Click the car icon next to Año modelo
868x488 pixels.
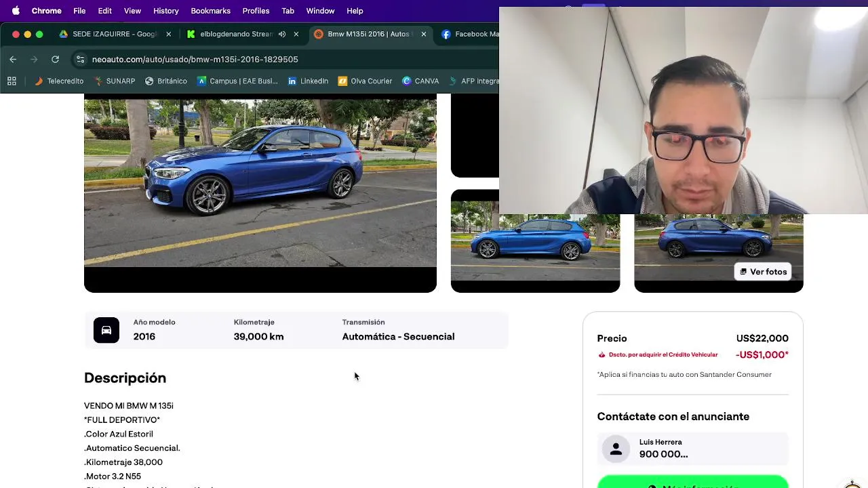tap(106, 330)
